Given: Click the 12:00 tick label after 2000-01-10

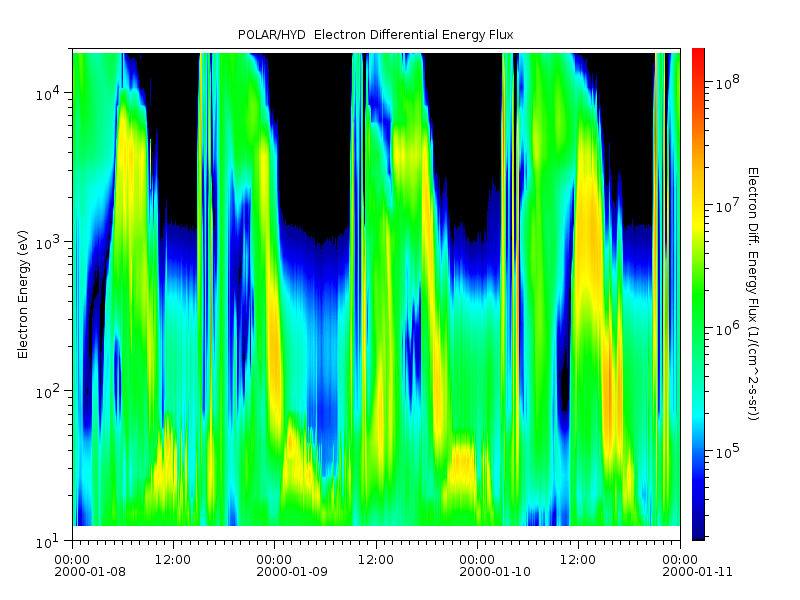Looking at the screenshot, I should coord(578,559).
